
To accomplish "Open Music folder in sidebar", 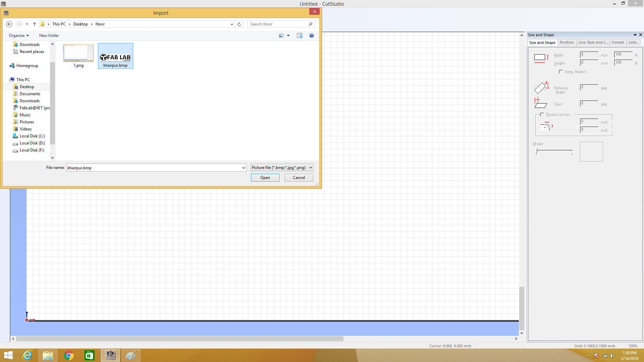I will click(x=25, y=115).
